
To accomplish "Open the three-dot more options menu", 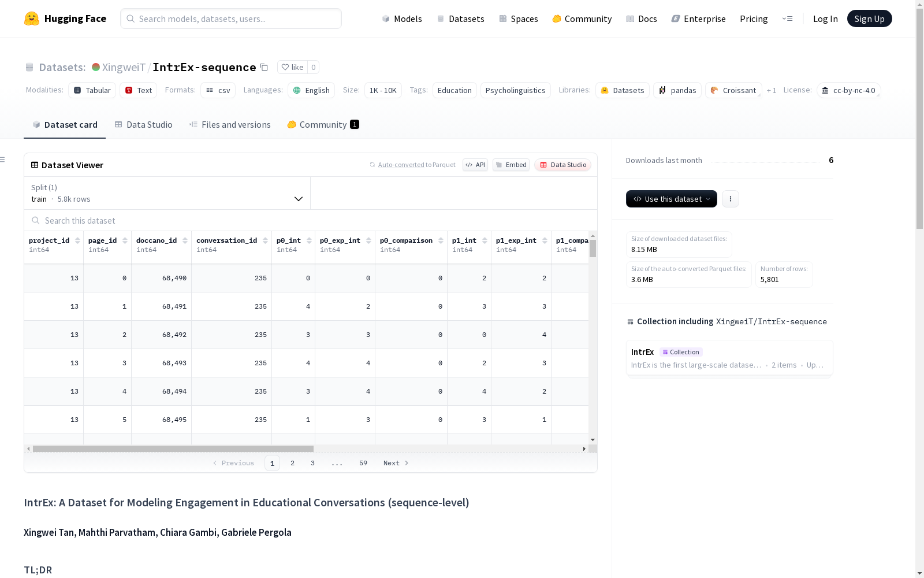I will 731,199.
